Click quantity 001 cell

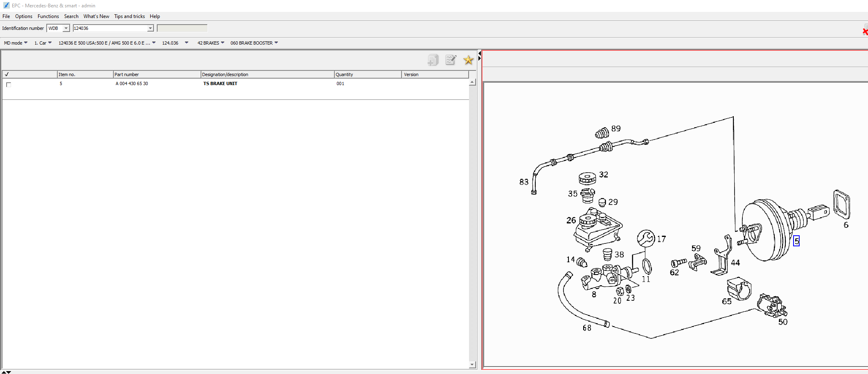340,83
